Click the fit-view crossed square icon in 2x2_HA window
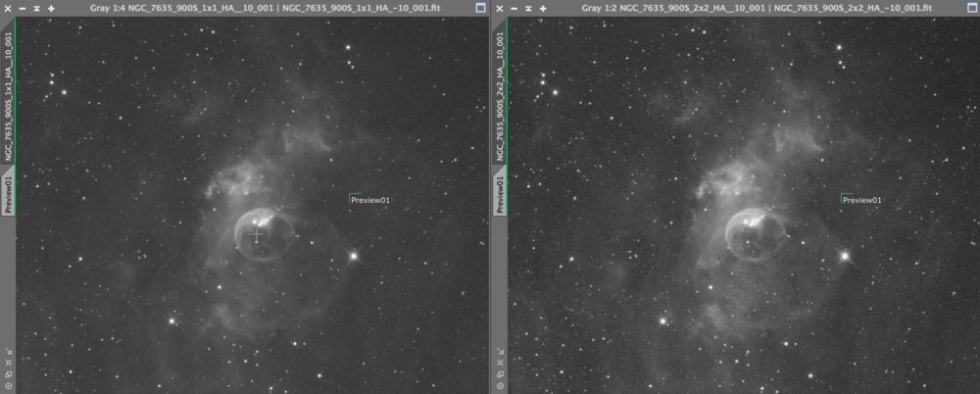This screenshot has width=980, height=394. [x=500, y=363]
